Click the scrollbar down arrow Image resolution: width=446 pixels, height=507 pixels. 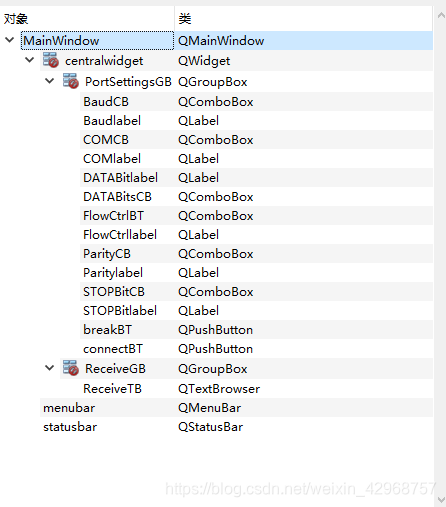(441, 500)
